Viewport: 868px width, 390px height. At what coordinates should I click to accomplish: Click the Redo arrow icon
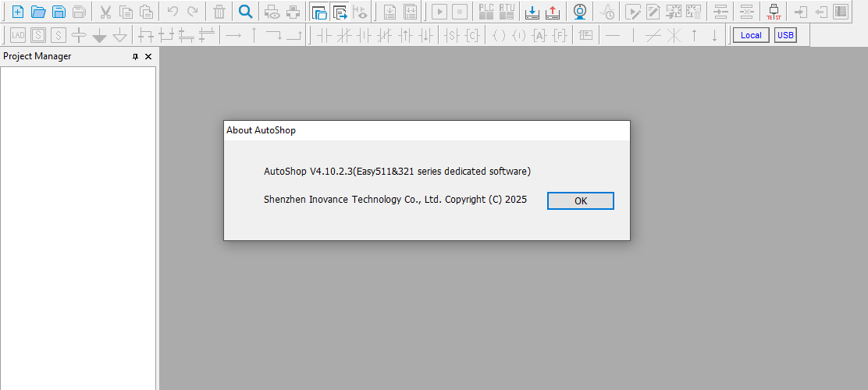coord(193,12)
